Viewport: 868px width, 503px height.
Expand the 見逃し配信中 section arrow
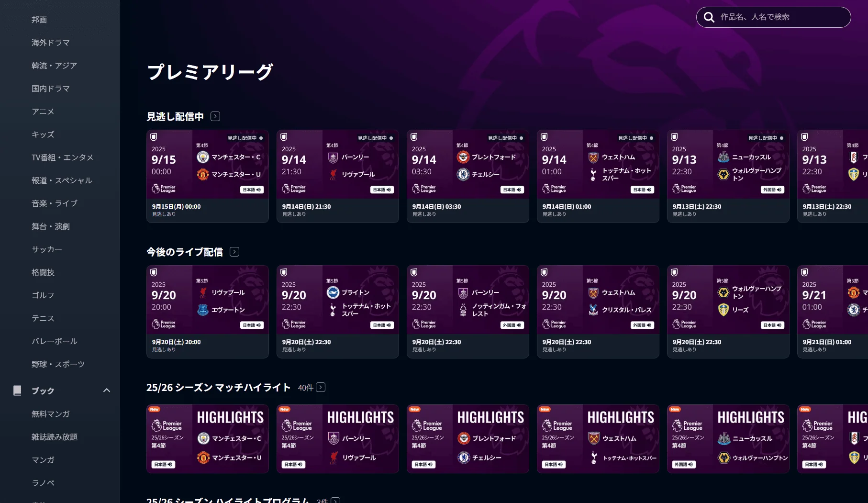(215, 116)
